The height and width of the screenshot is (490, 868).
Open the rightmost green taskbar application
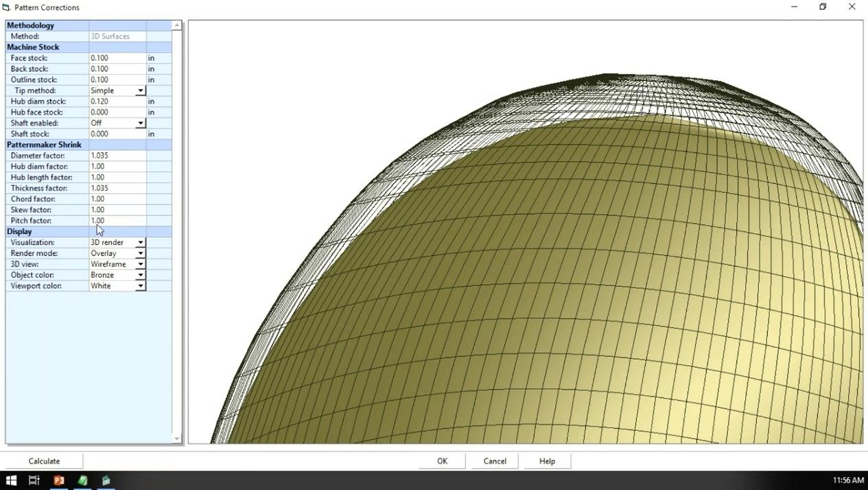click(106, 480)
